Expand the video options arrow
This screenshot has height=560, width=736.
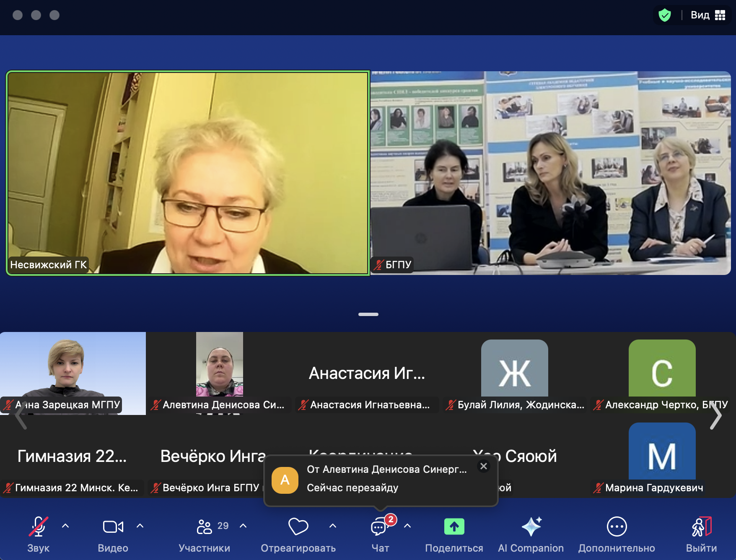click(x=140, y=526)
